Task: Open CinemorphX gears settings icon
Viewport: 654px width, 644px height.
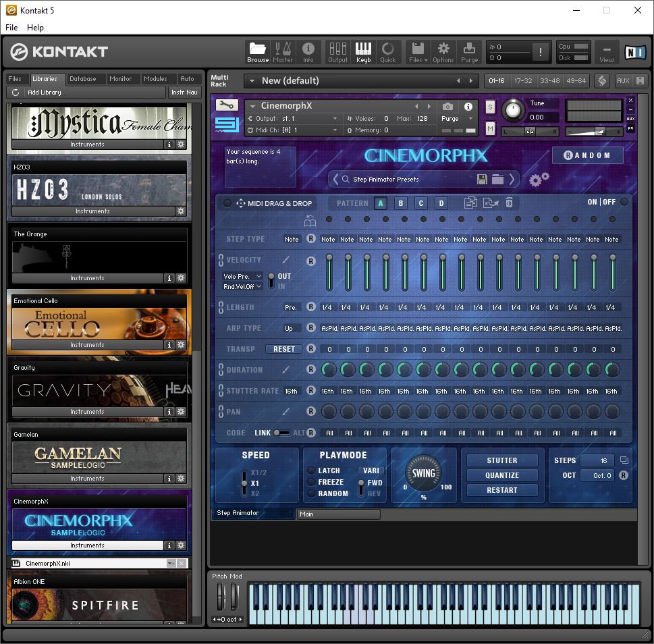Action: 539,180
